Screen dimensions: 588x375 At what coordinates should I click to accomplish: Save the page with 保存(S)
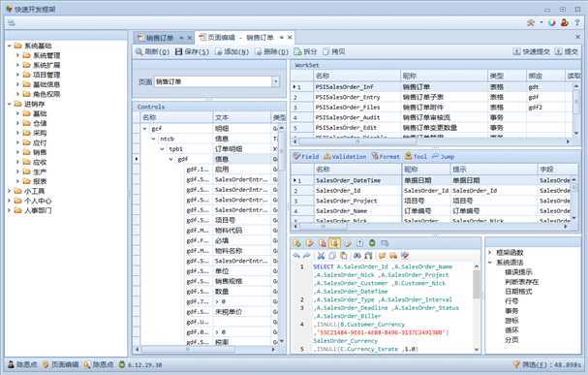(192, 51)
